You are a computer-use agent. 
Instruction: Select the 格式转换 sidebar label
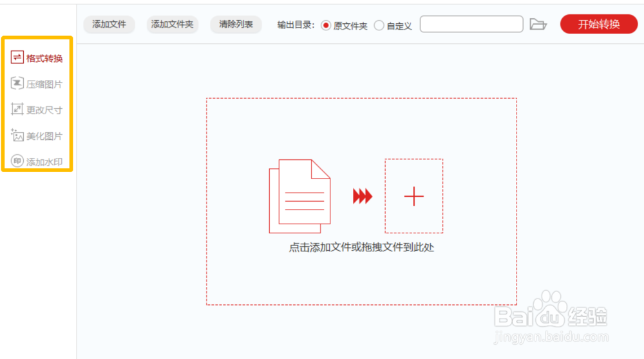tap(44, 59)
